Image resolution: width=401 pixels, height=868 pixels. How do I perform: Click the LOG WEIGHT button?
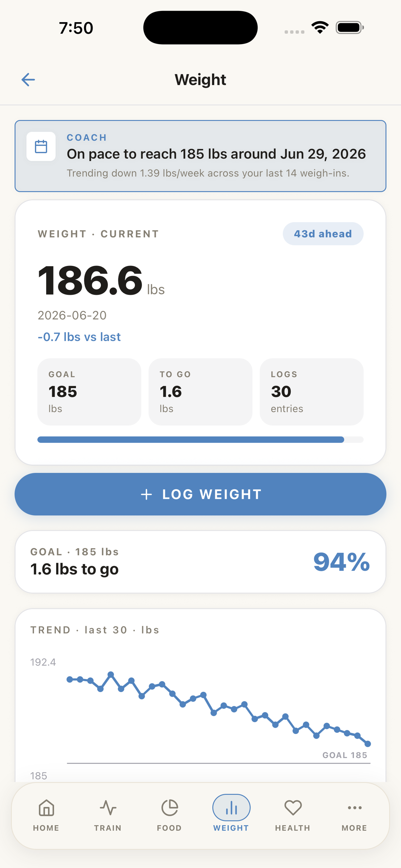pyautogui.click(x=200, y=494)
